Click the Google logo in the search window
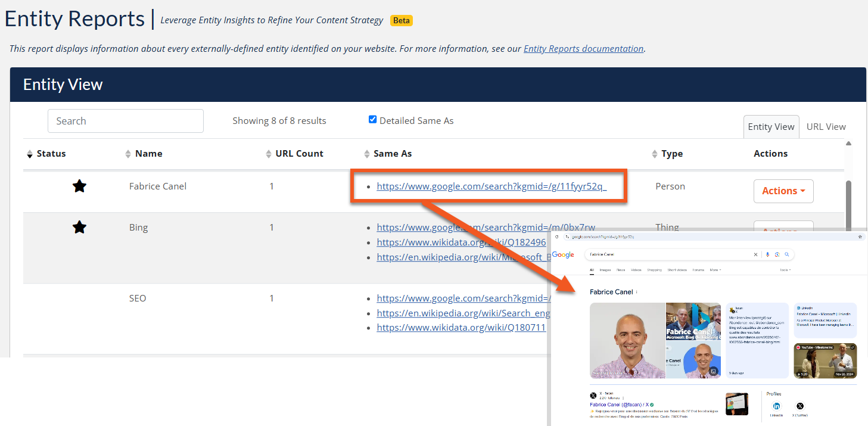 click(x=563, y=254)
